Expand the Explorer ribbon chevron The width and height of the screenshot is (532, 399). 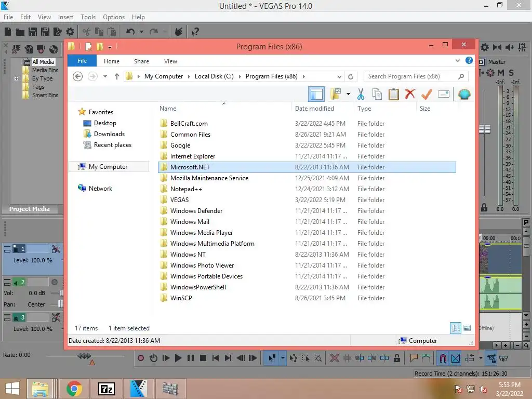click(x=458, y=61)
